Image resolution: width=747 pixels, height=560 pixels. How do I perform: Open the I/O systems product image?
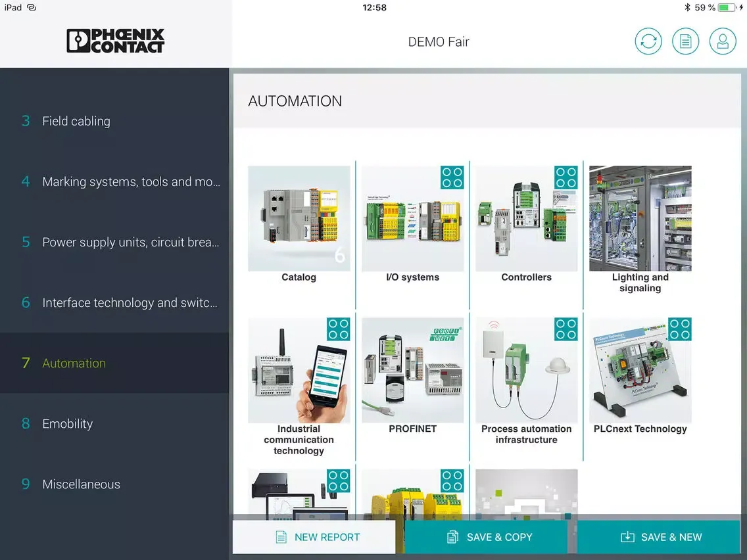[412, 219]
